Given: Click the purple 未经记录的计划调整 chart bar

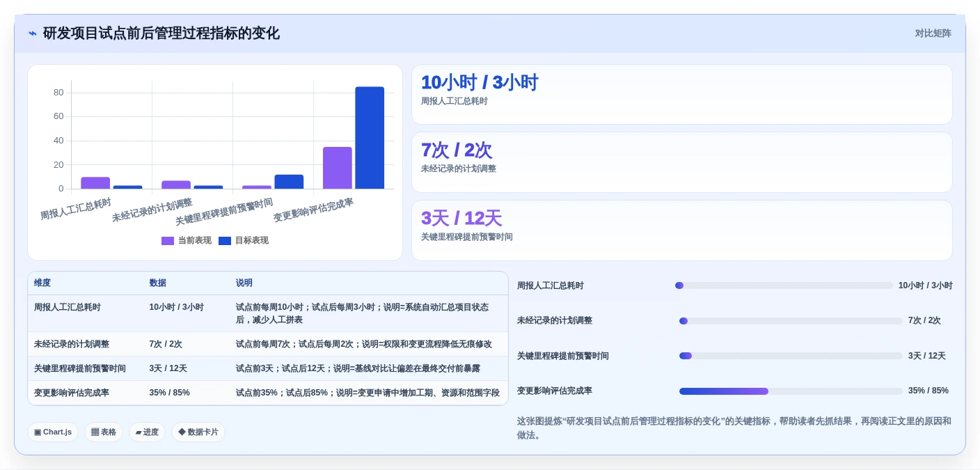Looking at the screenshot, I should 176,185.
